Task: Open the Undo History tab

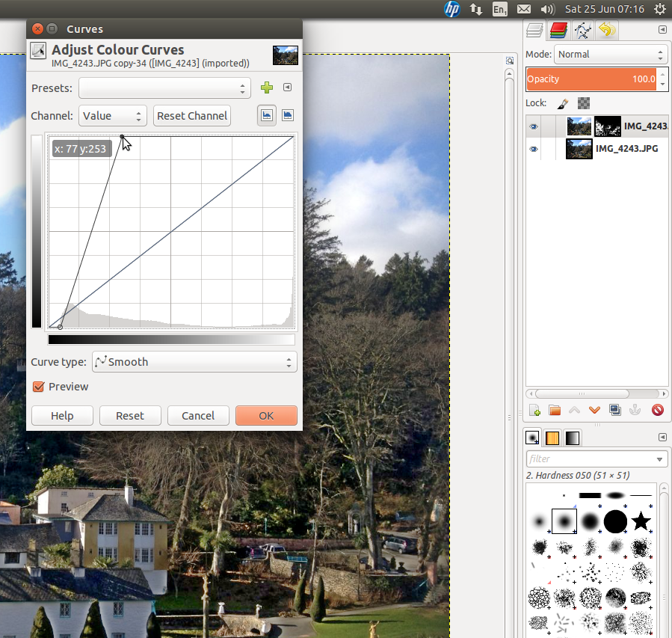Action: click(x=607, y=31)
